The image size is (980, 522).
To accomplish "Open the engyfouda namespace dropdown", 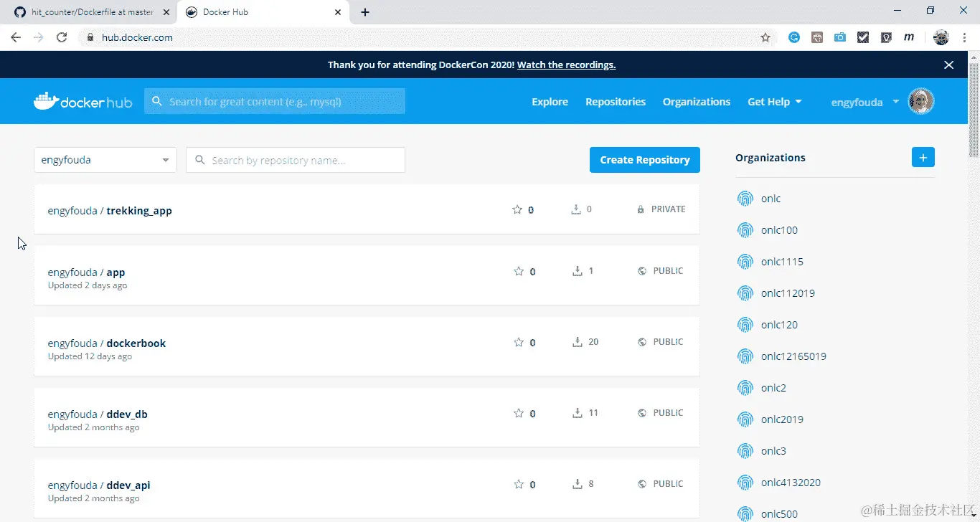I will (x=105, y=159).
